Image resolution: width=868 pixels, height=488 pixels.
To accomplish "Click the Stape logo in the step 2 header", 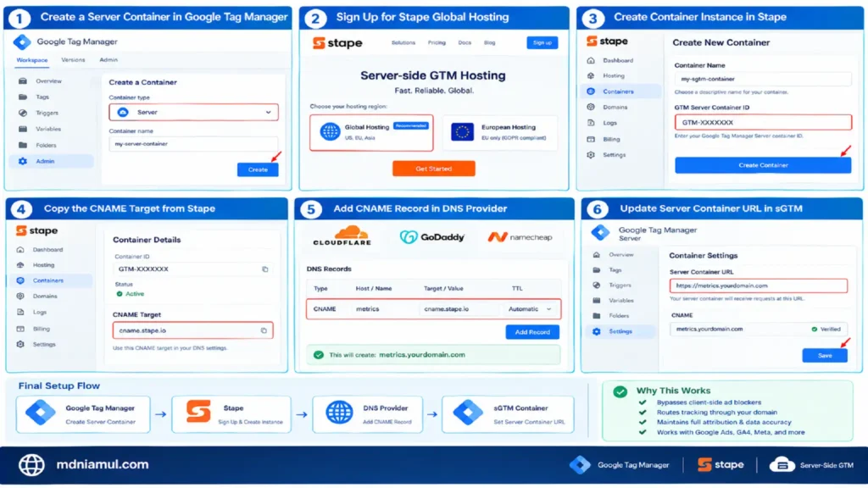I will (337, 42).
